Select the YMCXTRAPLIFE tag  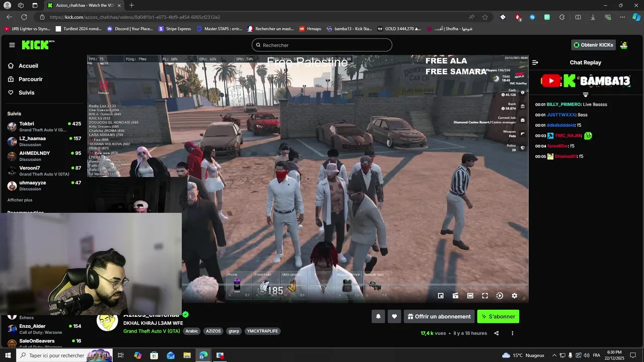click(262, 331)
